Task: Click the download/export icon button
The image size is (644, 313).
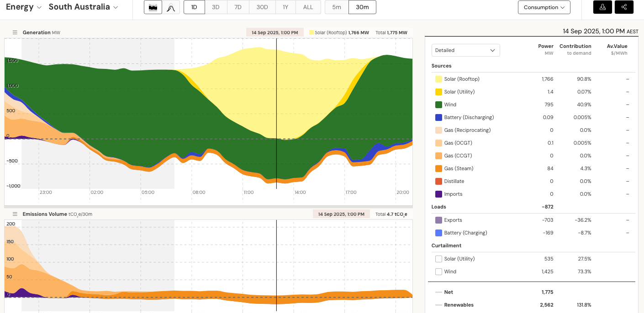Action: click(x=602, y=7)
